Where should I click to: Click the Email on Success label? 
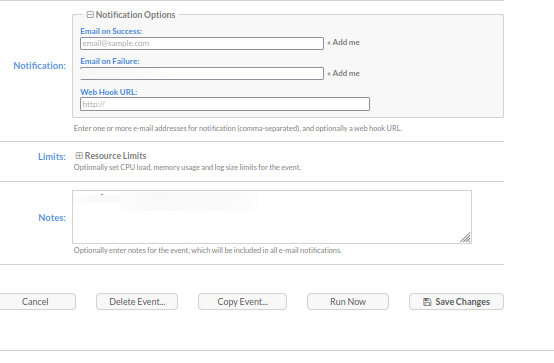111,31
